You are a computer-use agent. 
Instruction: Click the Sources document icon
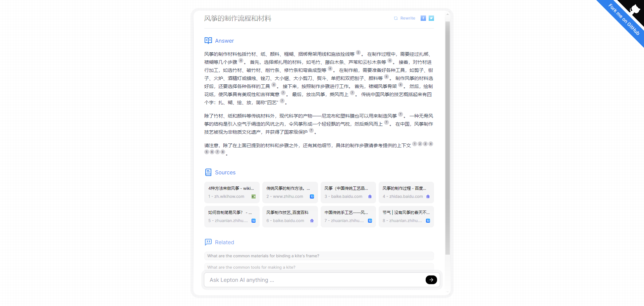coord(208,172)
